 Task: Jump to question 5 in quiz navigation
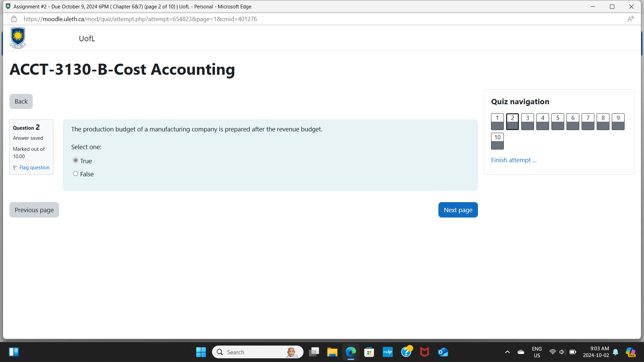click(557, 121)
